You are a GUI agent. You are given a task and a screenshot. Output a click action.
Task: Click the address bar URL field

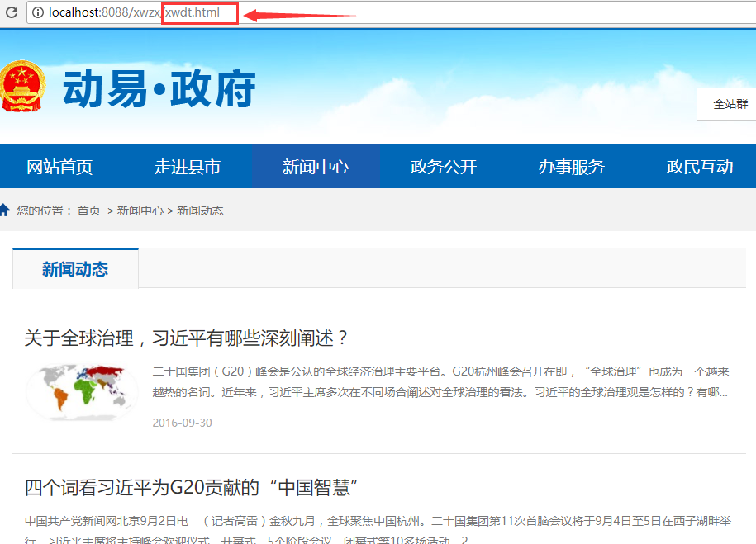click(x=391, y=12)
